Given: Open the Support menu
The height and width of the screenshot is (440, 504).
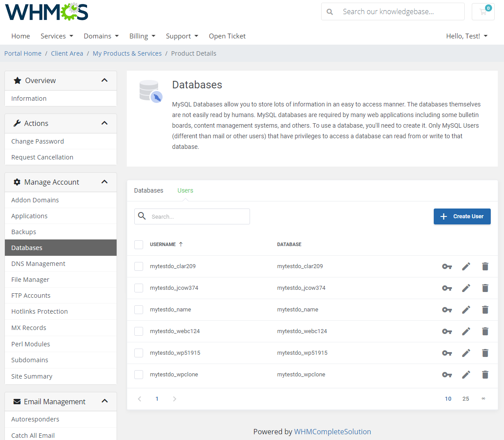Looking at the screenshot, I should pyautogui.click(x=182, y=36).
